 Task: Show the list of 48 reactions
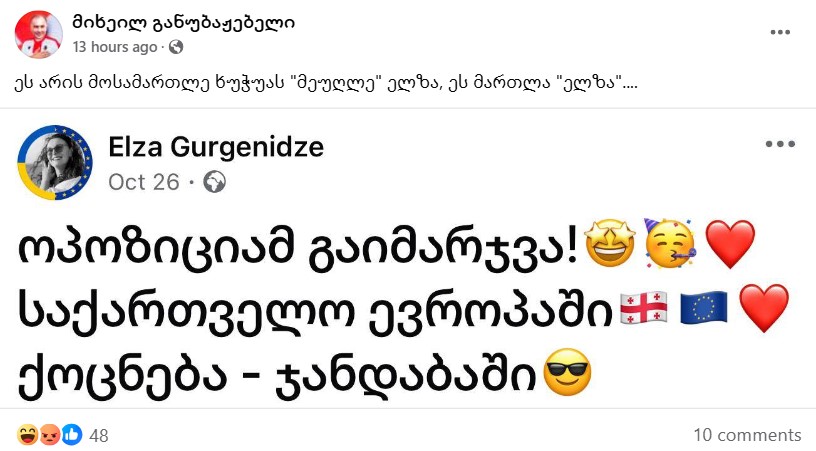(x=99, y=435)
